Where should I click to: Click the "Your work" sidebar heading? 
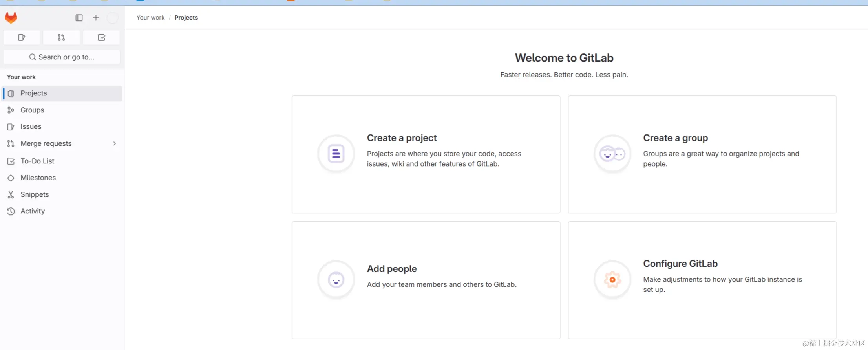pos(21,77)
